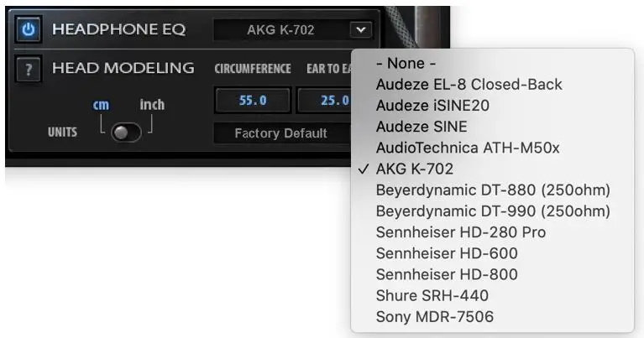Image resolution: width=644 pixels, height=338 pixels.
Task: Toggle the Headphone EQ power button
Action: point(29,30)
